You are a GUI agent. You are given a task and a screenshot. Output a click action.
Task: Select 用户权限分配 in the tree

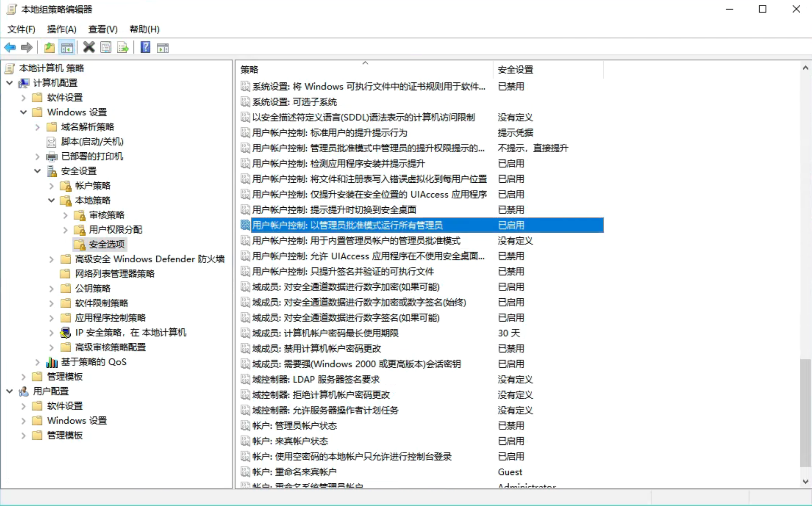(115, 230)
